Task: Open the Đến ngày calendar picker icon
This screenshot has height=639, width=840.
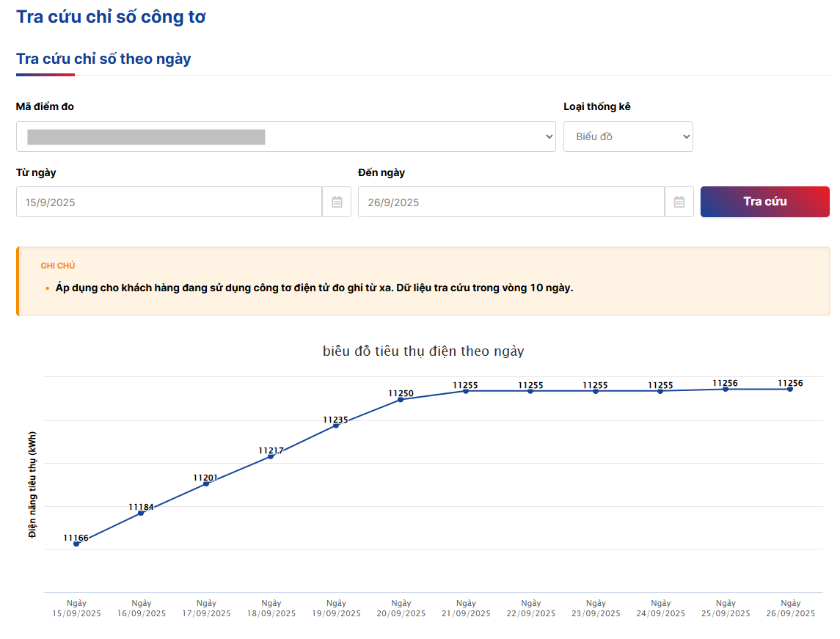Action: coord(679,202)
